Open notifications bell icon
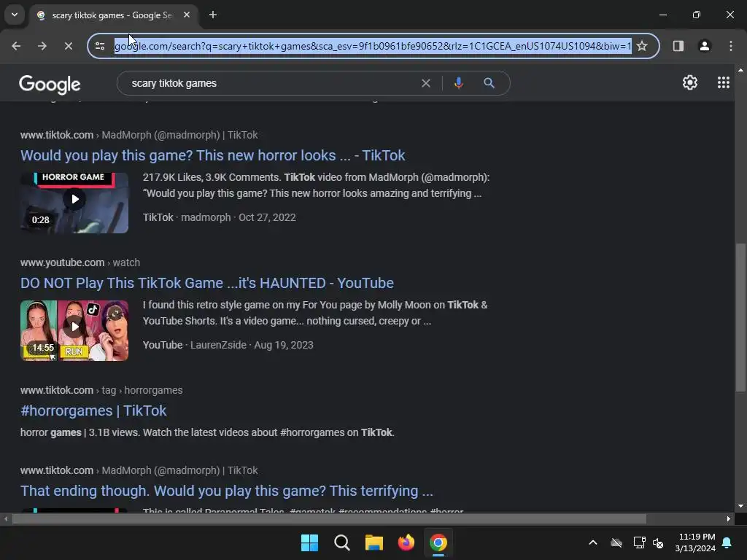 tap(727, 542)
